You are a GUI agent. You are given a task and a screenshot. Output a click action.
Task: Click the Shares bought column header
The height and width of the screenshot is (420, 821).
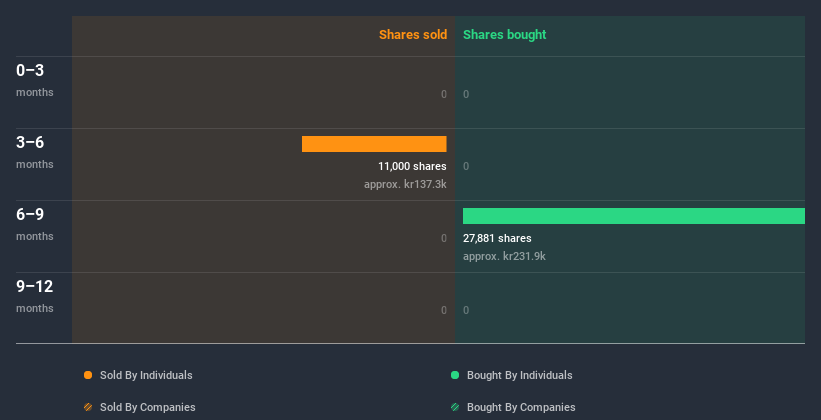click(505, 35)
